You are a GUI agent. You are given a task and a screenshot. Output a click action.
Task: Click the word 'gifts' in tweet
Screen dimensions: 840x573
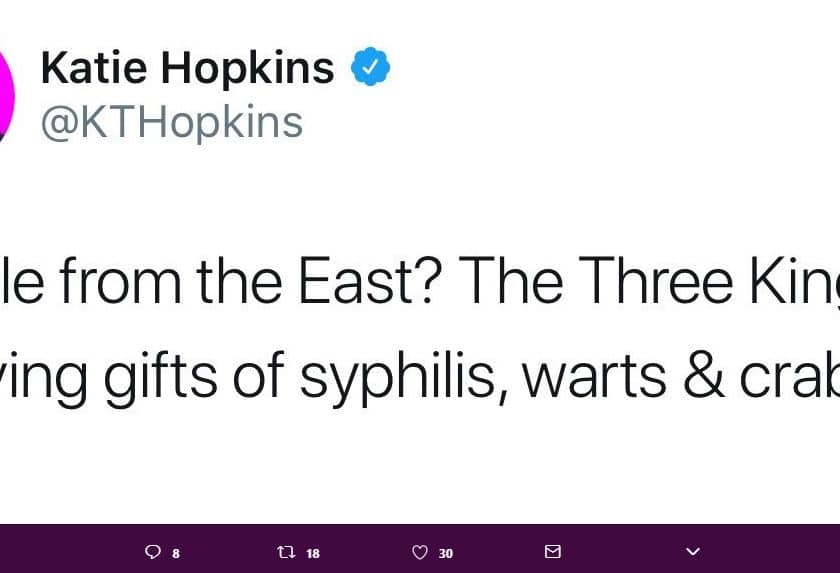click(160, 378)
